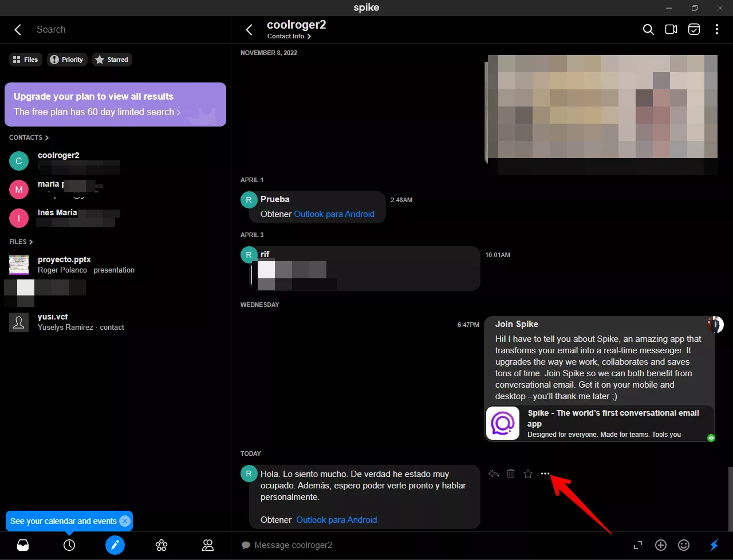Select coolroger2 in the contacts list

[115, 161]
